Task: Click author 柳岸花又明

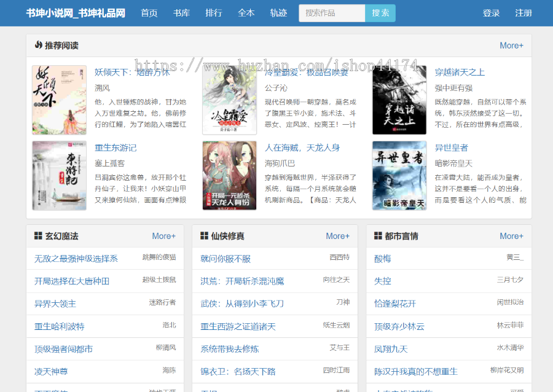Action: [x=507, y=370]
